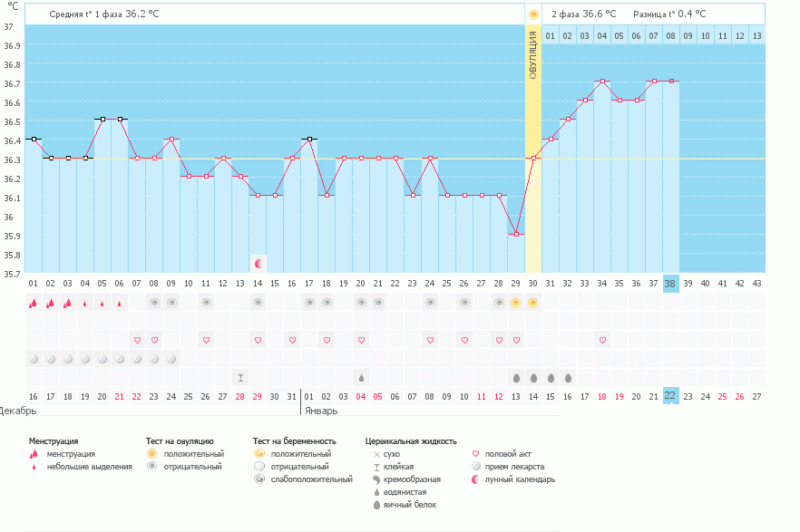Click the positive ovulation test on cycle day 30
800x532 pixels.
(533, 303)
